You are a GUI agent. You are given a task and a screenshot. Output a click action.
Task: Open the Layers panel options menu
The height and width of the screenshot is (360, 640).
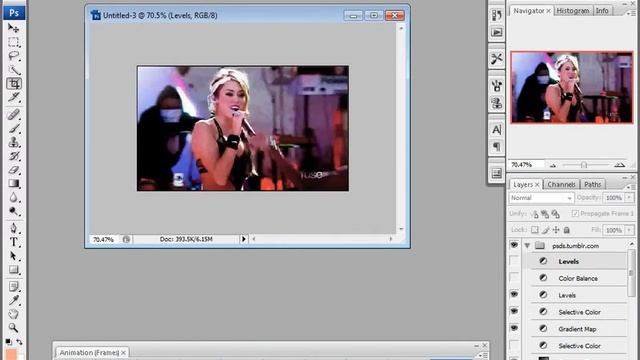pos(631,186)
